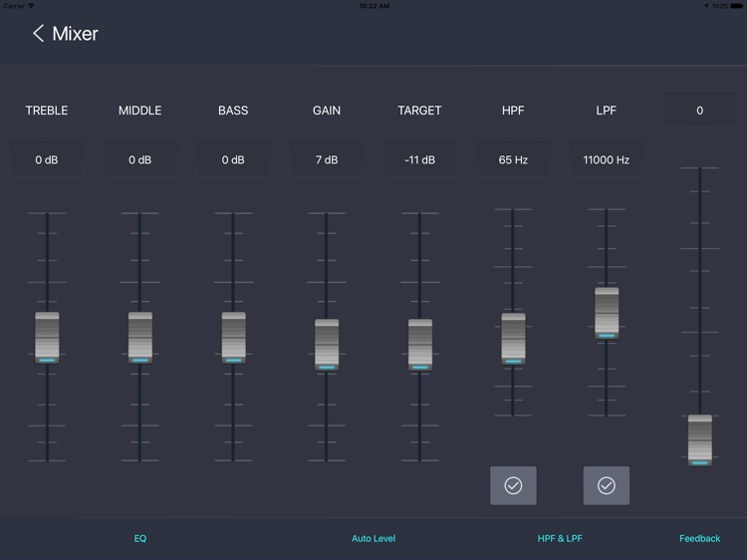Click the LPF column label
This screenshot has width=747, height=560.
[x=607, y=111]
